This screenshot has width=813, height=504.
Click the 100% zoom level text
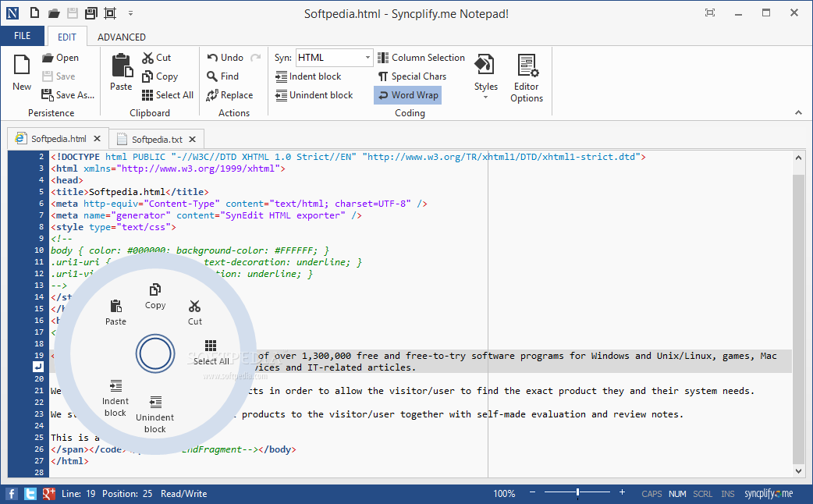click(x=504, y=494)
